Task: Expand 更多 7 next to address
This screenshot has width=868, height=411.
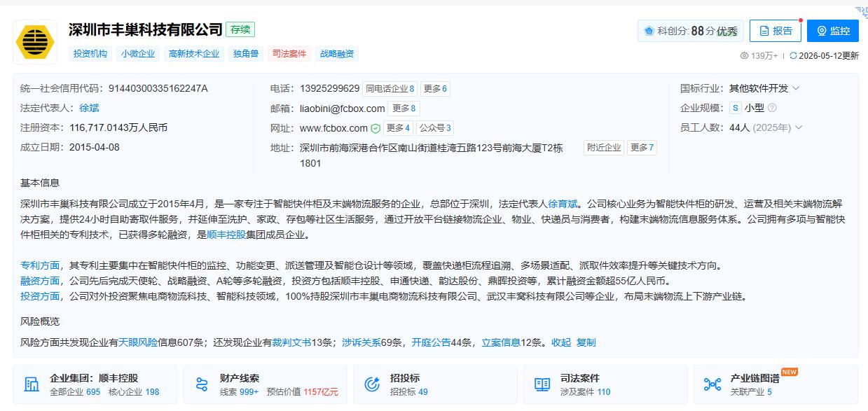Action: pos(642,148)
